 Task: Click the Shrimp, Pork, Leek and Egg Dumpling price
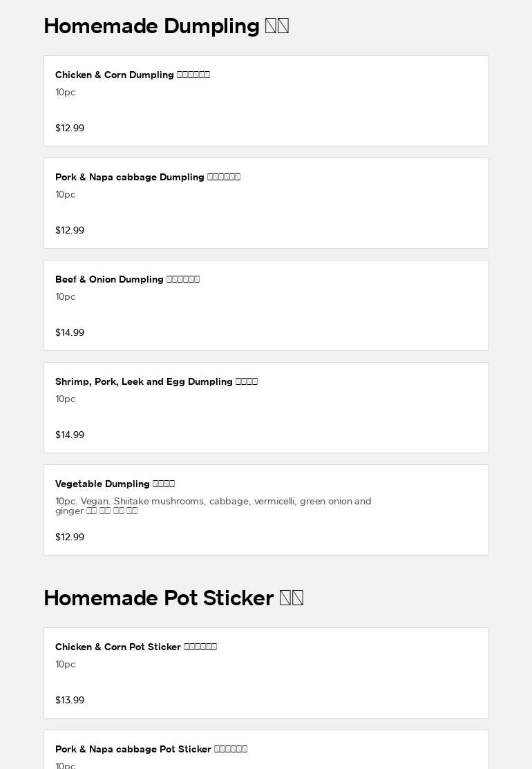tap(70, 435)
